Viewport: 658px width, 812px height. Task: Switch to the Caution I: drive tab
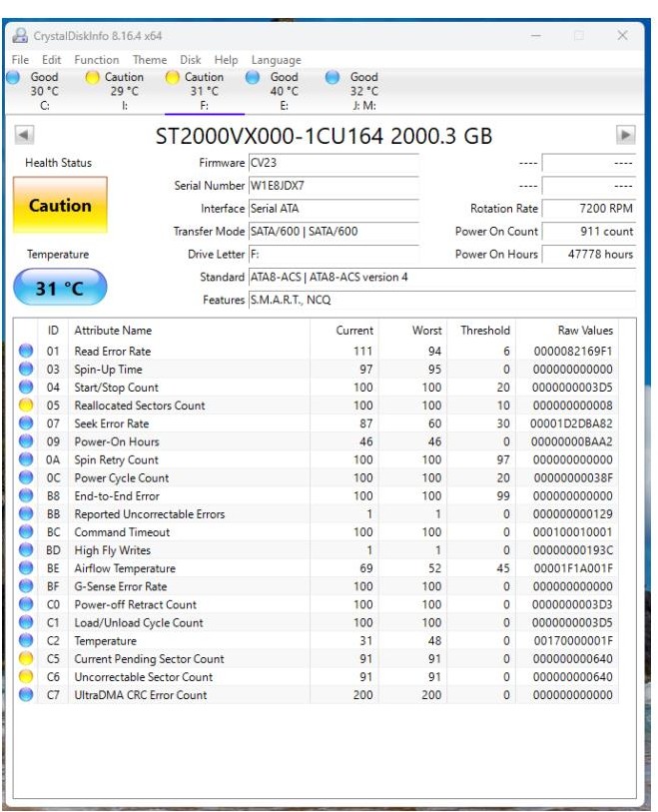pyautogui.click(x=115, y=90)
